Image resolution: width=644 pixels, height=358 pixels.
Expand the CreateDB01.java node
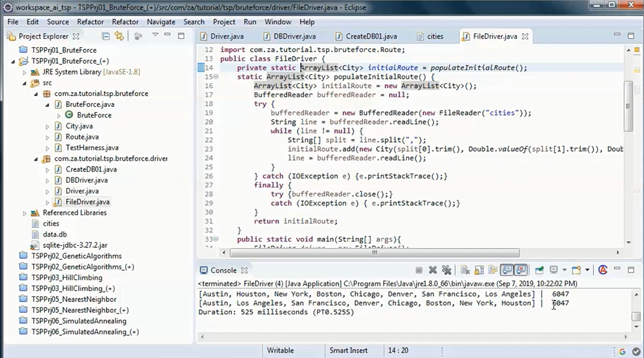(x=47, y=170)
